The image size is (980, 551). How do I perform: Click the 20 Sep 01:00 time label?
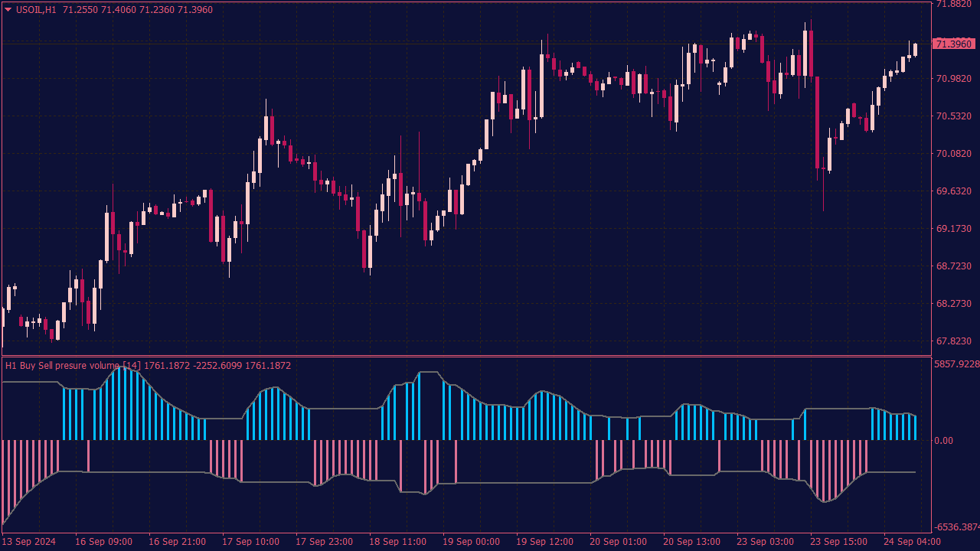pos(618,542)
